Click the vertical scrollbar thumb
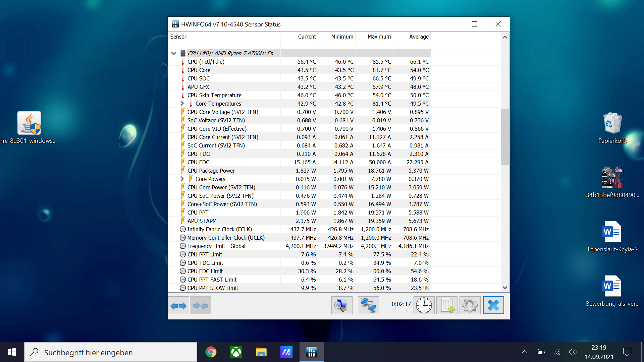 coord(505,136)
